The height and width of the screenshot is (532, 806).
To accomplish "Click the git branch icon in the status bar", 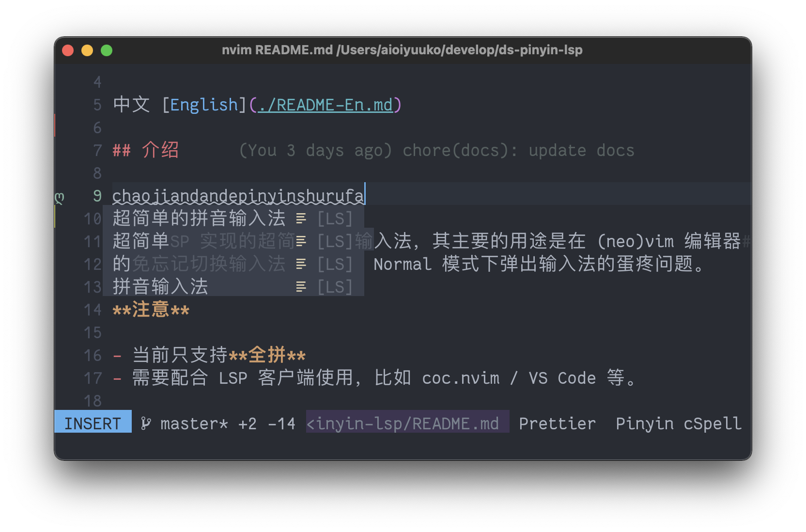I will (146, 423).
